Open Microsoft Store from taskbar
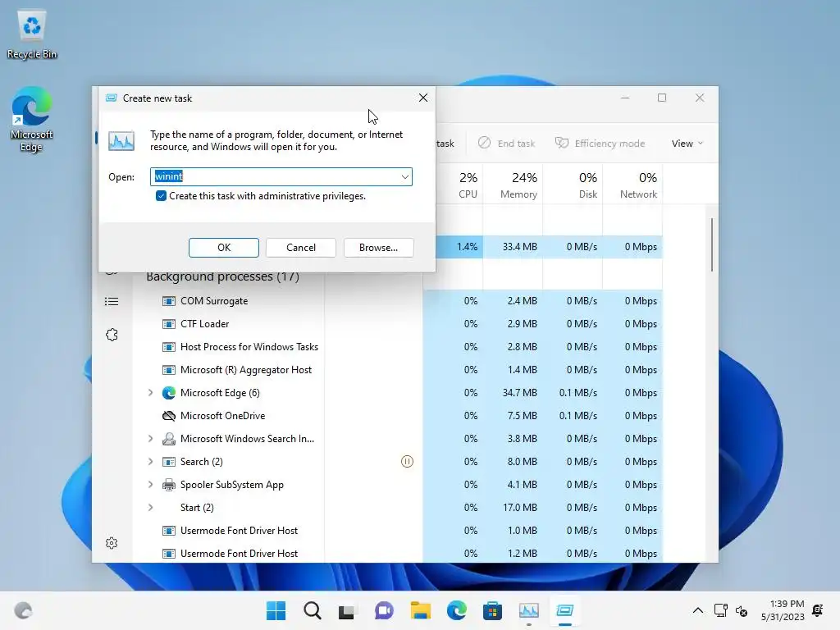The image size is (840, 630). coord(492,610)
